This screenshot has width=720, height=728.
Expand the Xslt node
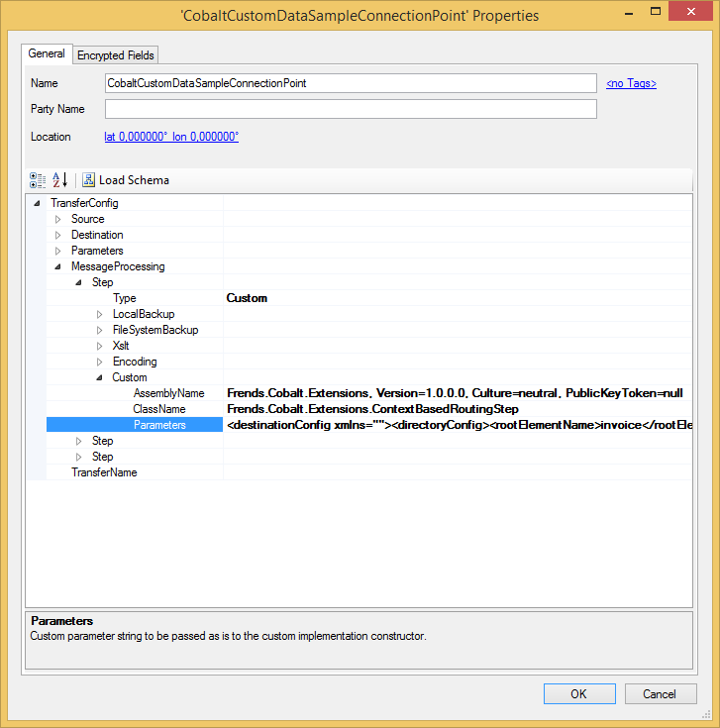coord(99,346)
